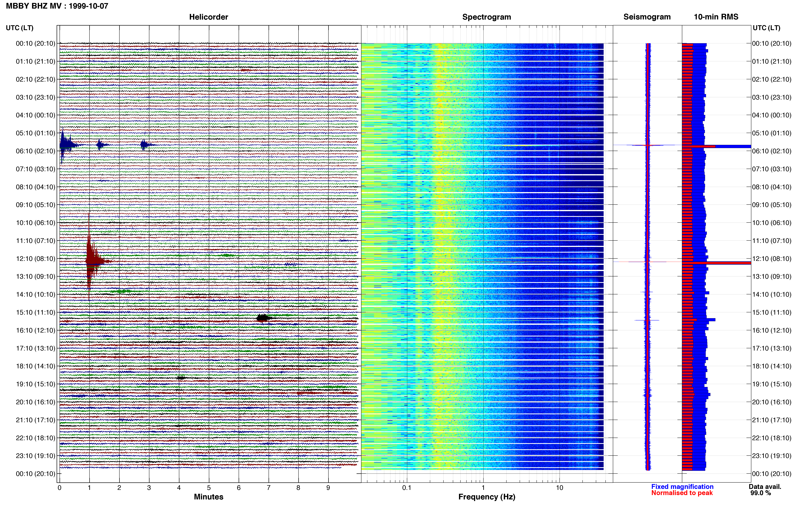
Task: Click the left '19:10 (15:10)' time label
Action: [36, 384]
